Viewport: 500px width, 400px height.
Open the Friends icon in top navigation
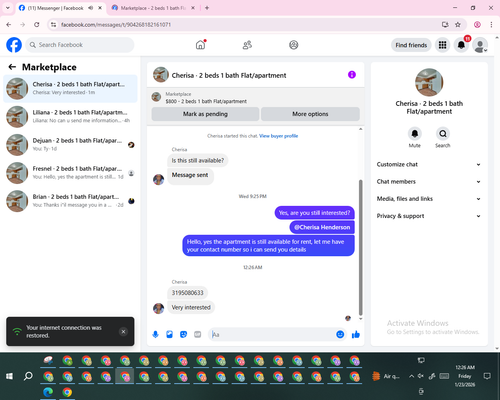tap(247, 45)
